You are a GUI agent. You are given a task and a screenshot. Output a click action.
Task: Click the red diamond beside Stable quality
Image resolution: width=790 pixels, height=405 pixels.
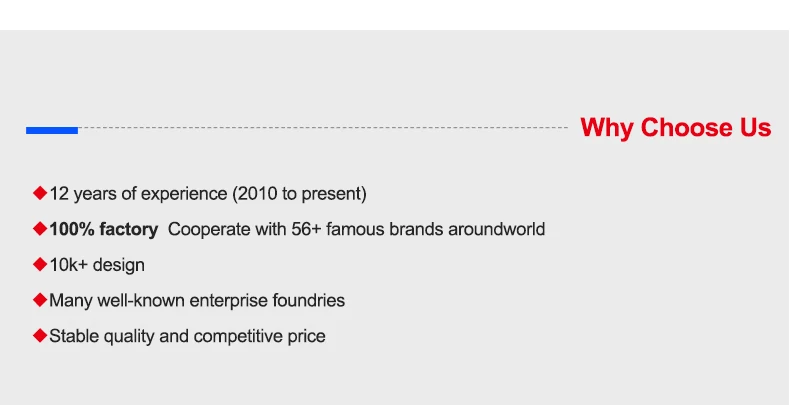pos(40,335)
